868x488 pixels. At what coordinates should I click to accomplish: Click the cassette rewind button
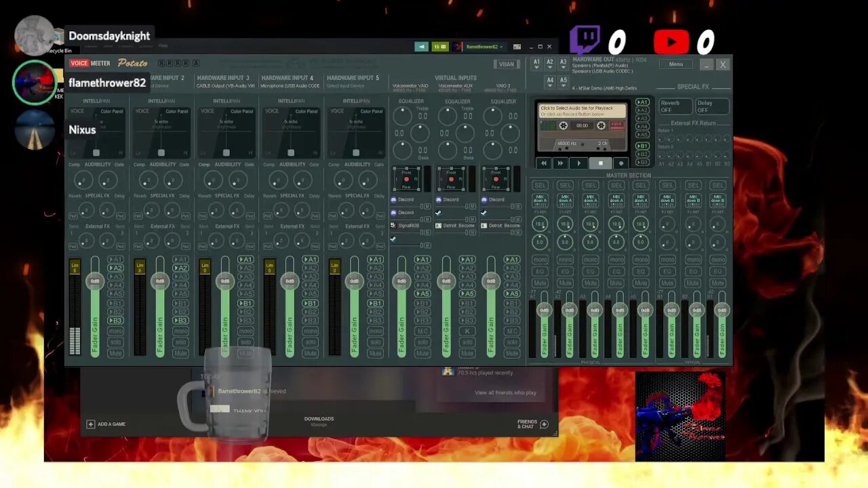point(543,163)
